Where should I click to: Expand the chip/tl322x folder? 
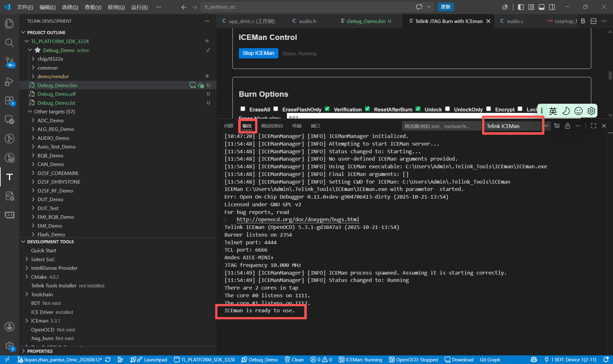coord(33,59)
